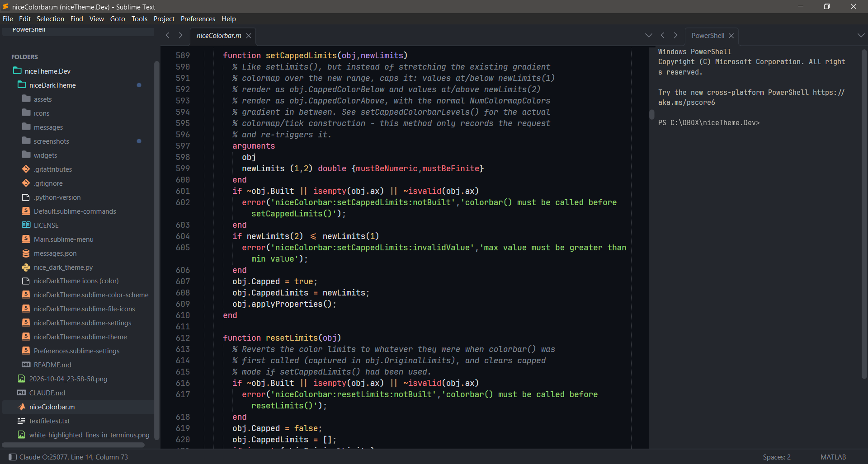
Task: Open tab dropdown for PowerShell pane
Action: [861, 35]
